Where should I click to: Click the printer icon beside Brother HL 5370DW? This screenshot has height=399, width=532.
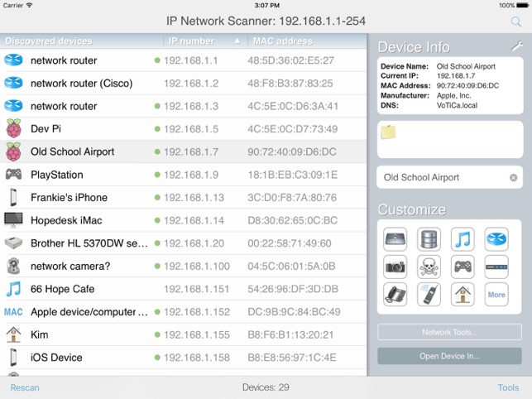pyautogui.click(x=13, y=243)
